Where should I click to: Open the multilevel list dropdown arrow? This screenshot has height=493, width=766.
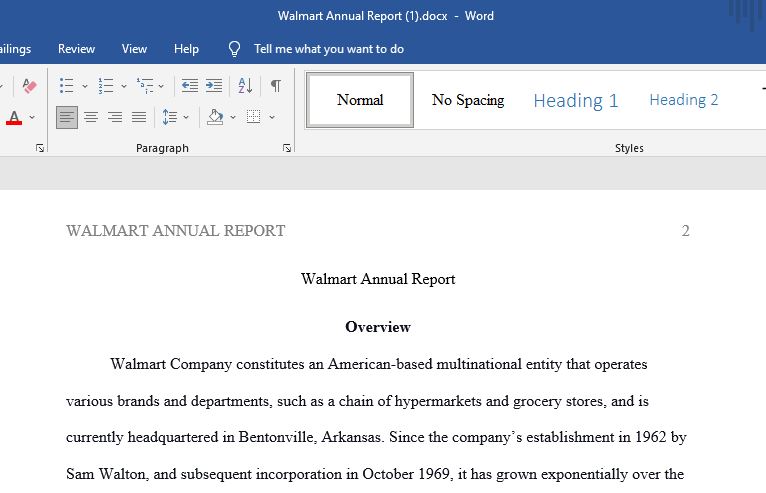[x=161, y=86]
